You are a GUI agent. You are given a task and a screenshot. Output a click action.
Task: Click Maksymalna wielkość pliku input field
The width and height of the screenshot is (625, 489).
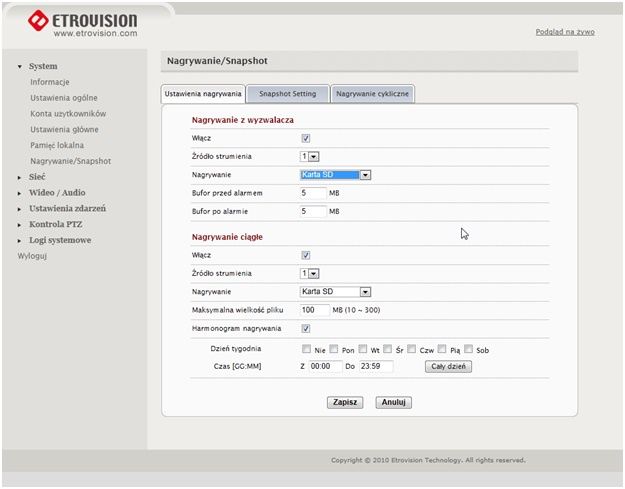[x=315, y=310]
